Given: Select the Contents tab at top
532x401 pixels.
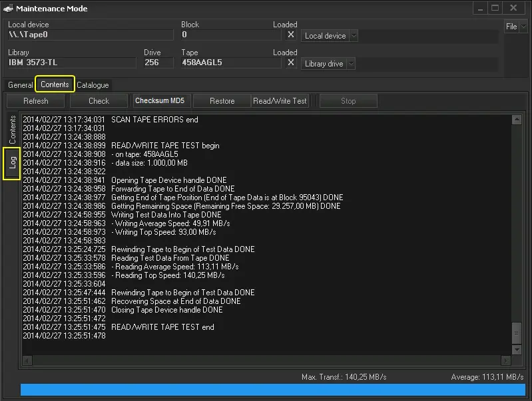Looking at the screenshot, I should [x=55, y=84].
